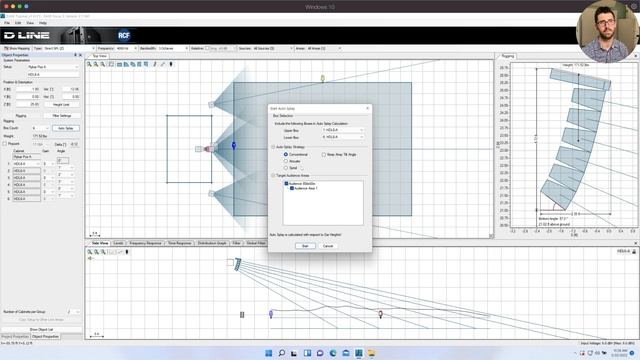Click the Show Mapping button
640x360 pixels.
click(x=17, y=48)
